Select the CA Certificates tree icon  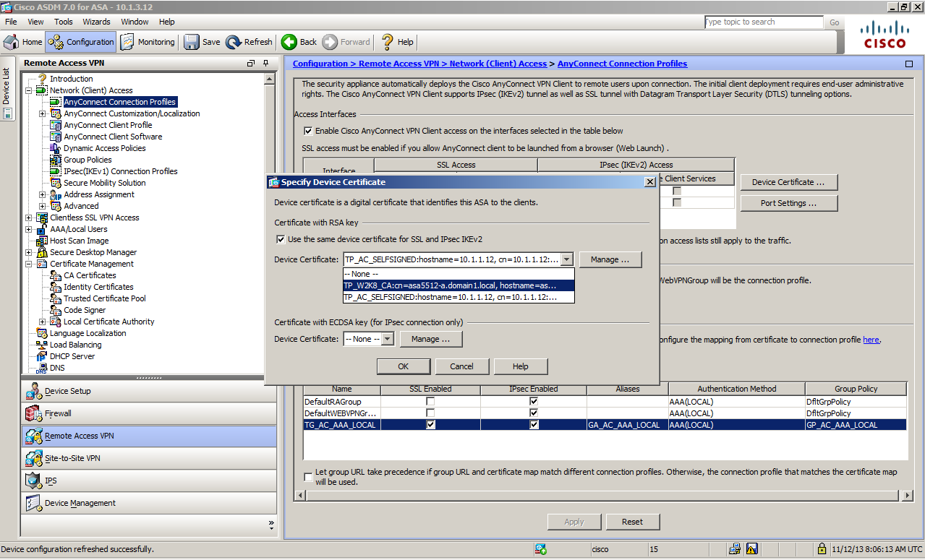(x=56, y=275)
